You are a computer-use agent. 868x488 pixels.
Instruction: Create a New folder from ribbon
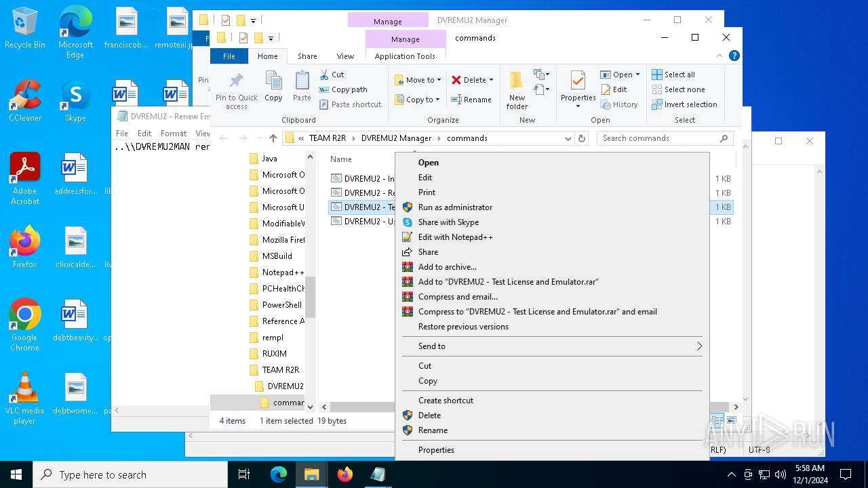click(x=517, y=91)
